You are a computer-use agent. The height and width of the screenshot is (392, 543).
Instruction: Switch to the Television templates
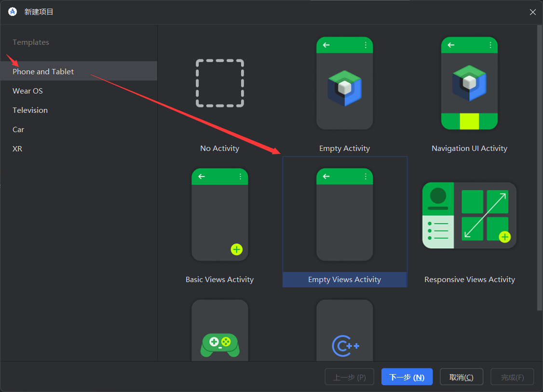pos(79,110)
